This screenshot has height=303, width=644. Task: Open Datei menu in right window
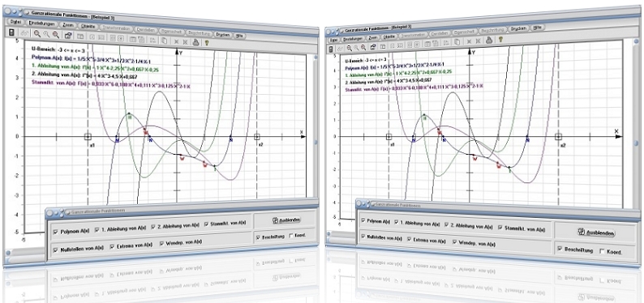coord(333,41)
